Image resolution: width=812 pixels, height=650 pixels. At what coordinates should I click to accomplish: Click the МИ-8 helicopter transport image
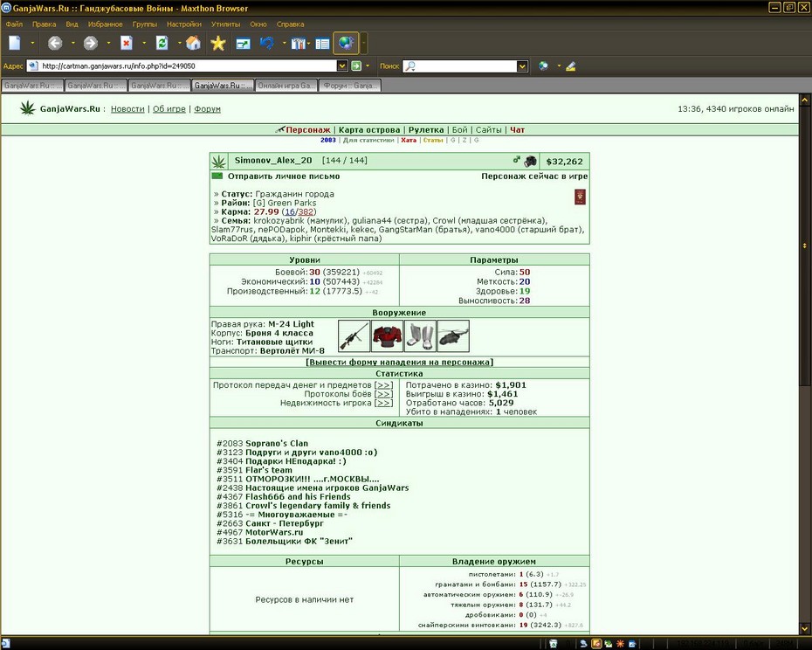pyautogui.click(x=453, y=335)
